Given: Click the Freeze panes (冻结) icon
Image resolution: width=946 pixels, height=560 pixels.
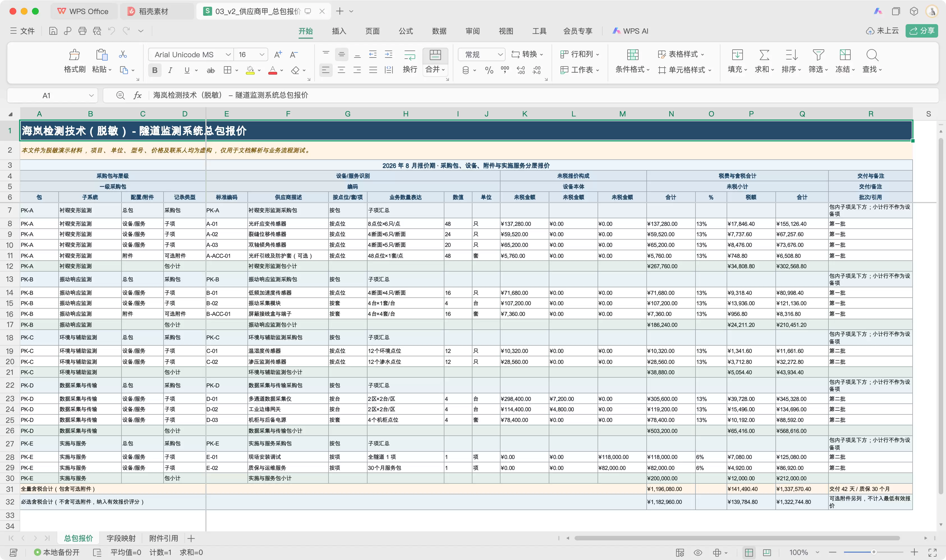Looking at the screenshot, I should 845,55.
